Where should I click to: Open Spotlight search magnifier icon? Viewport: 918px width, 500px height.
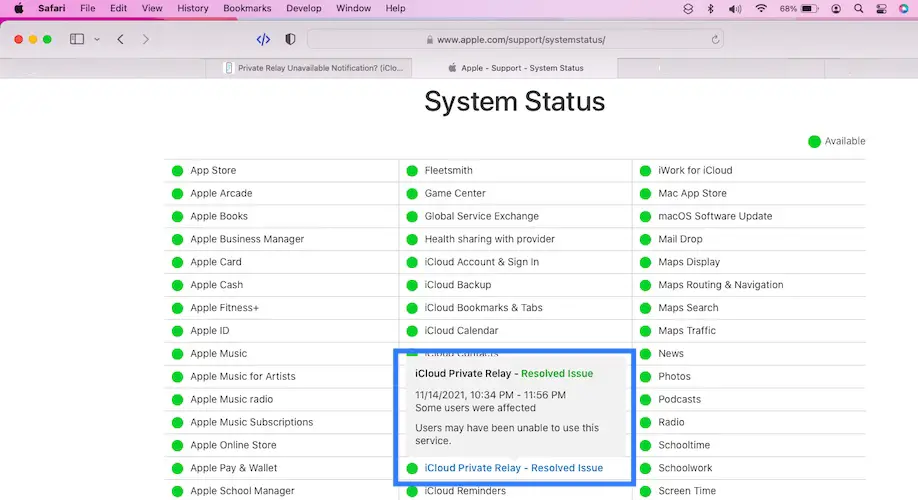point(858,8)
